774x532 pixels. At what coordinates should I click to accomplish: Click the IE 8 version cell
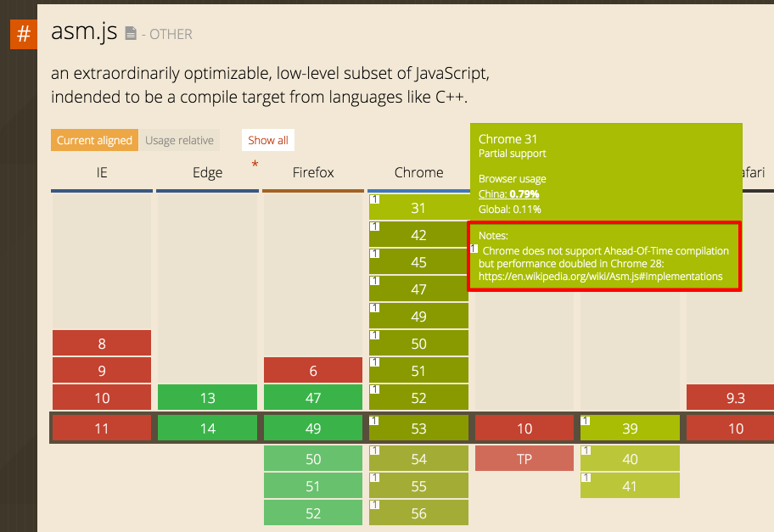(102, 343)
